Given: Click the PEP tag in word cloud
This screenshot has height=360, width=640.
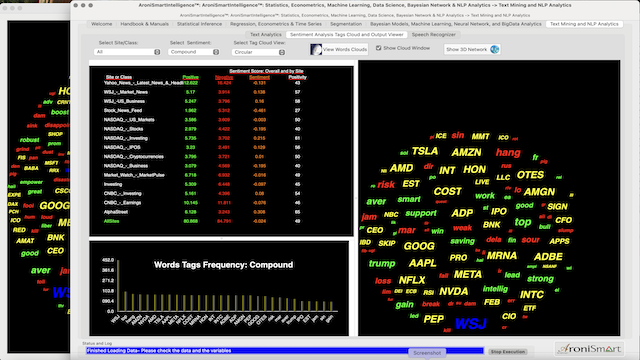Looking at the screenshot, I should pos(433,319).
